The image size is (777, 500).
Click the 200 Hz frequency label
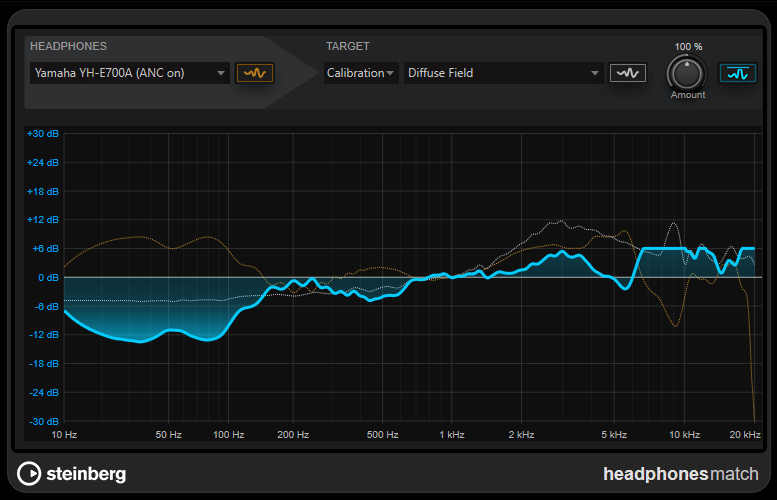293,435
